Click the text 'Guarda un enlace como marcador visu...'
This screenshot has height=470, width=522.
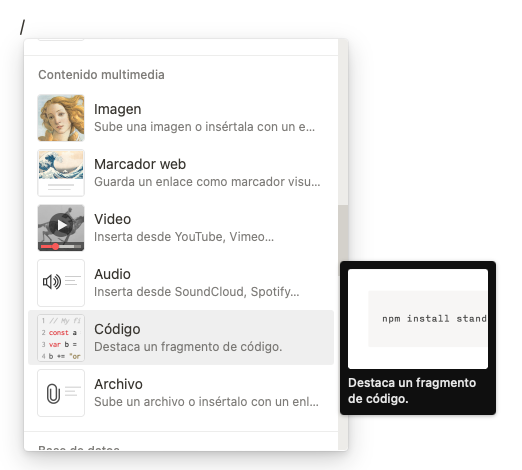[207, 182]
